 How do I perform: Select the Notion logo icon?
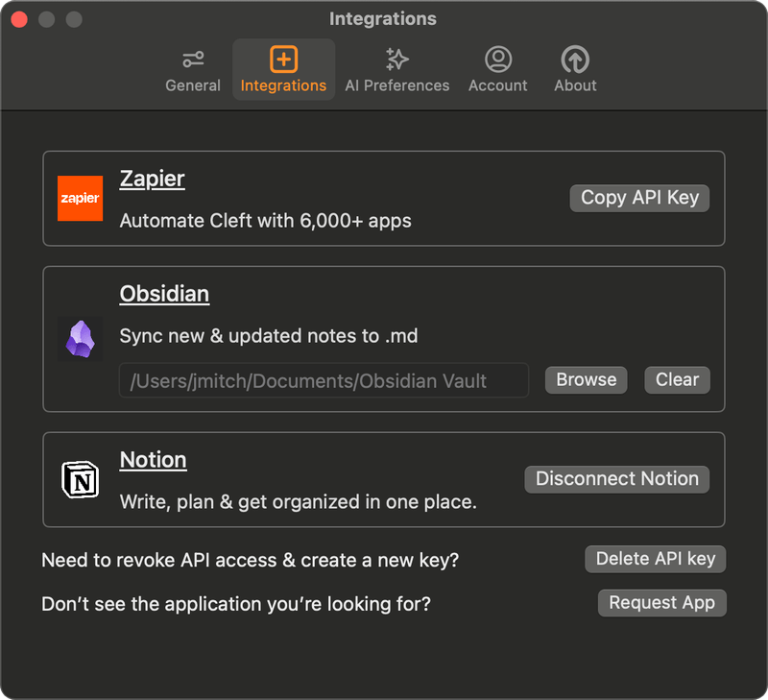pyautogui.click(x=80, y=479)
